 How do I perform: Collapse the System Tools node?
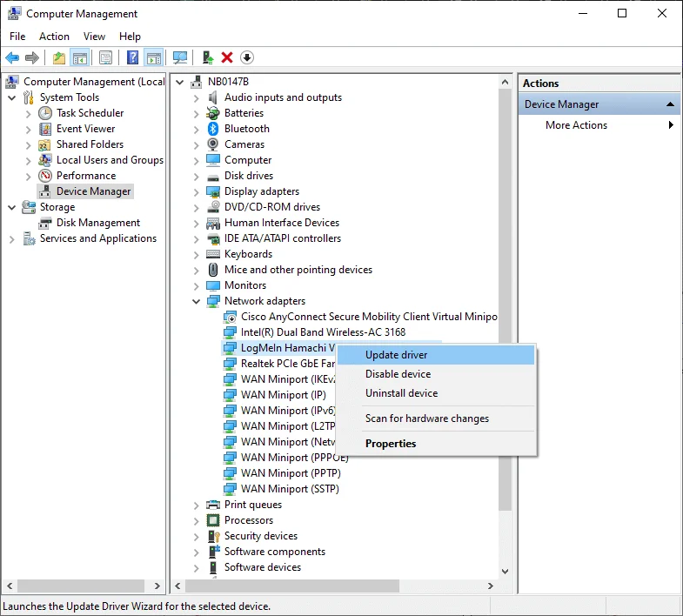click(12, 97)
